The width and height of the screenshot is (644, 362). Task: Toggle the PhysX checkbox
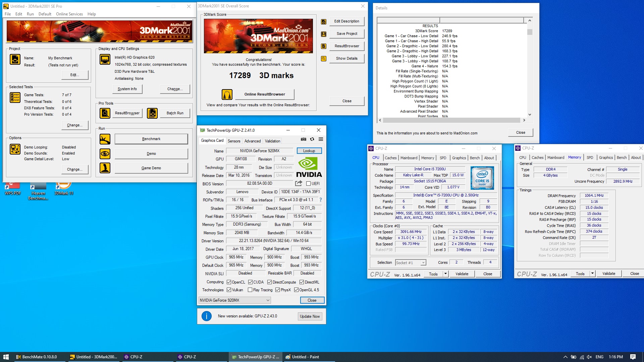tap(278, 290)
